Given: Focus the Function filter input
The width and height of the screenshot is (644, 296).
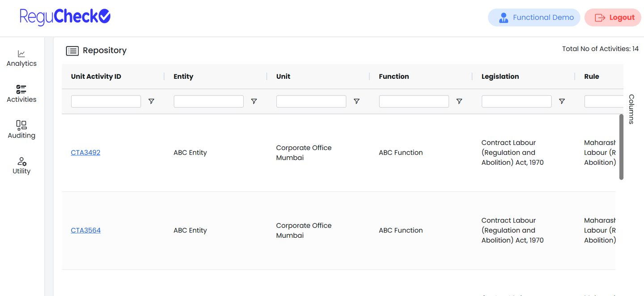Looking at the screenshot, I should [414, 102].
